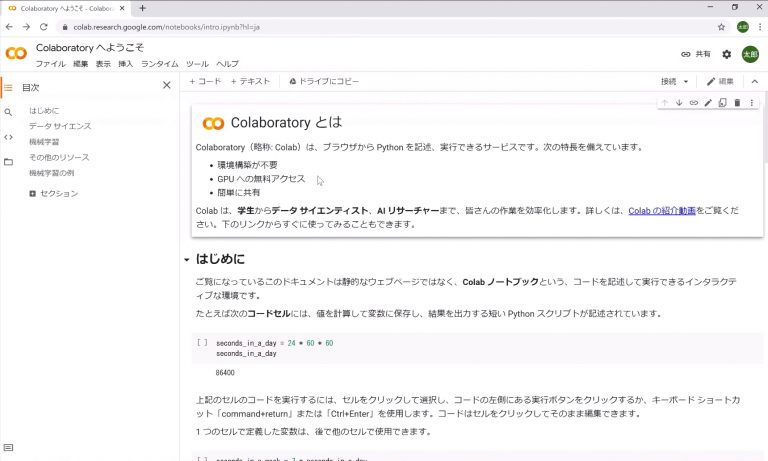Viewport: 768px width, 461px height.
Task: Click the notebook title Colaboratory へようこそ
Action: pyautogui.click(x=90, y=48)
